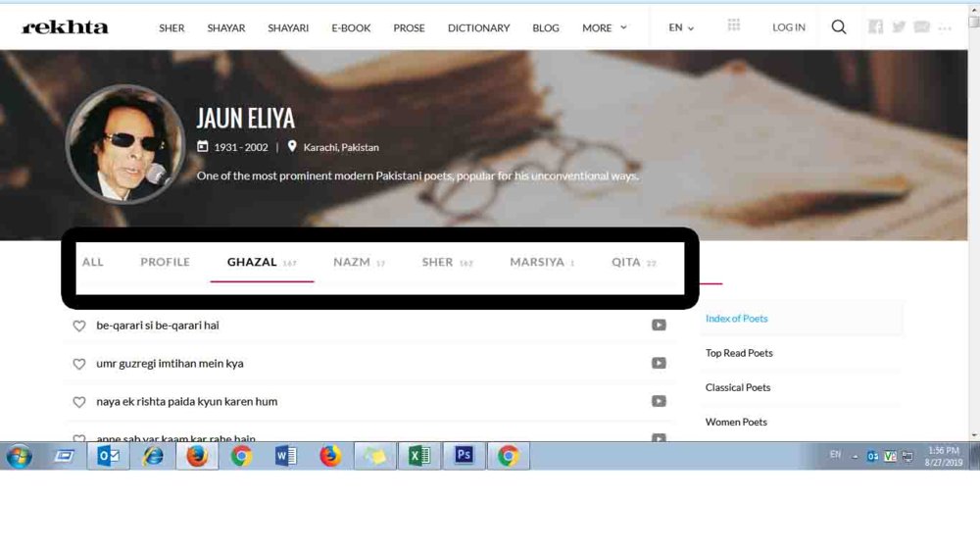Open Outlook from the taskbar
The height and width of the screenshot is (552, 980).
pyautogui.click(x=109, y=456)
